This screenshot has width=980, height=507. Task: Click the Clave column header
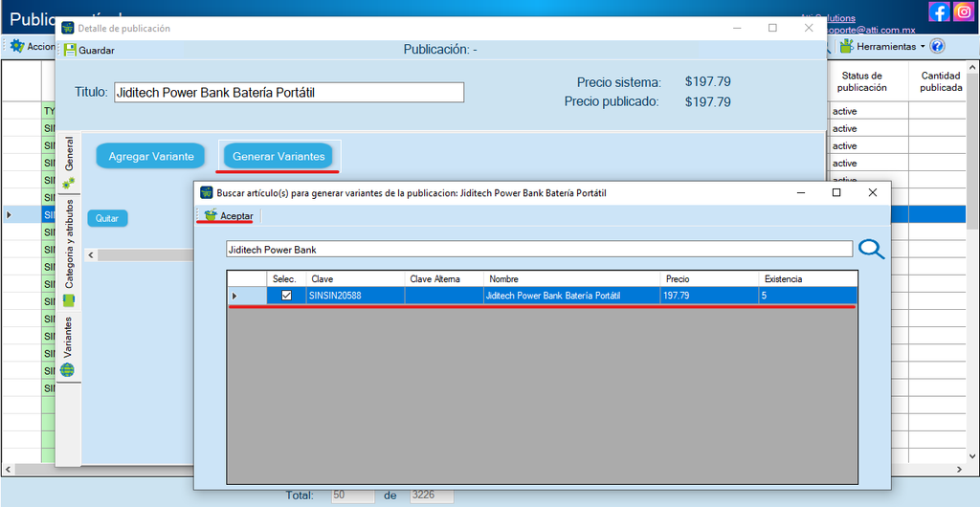356,279
